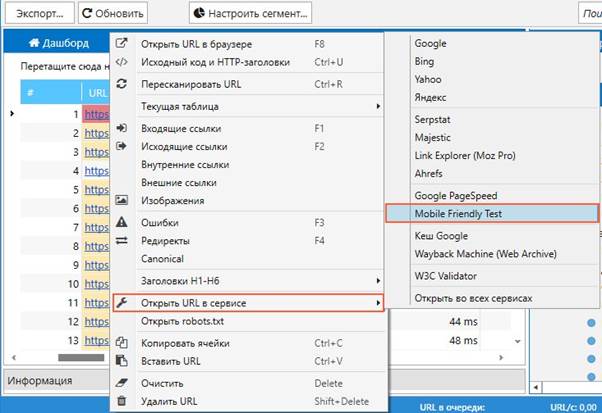Screen dimensions: 602x413
Task: Expand 'Открыть URL в сервисе' submenu arrow
Action: point(378,302)
